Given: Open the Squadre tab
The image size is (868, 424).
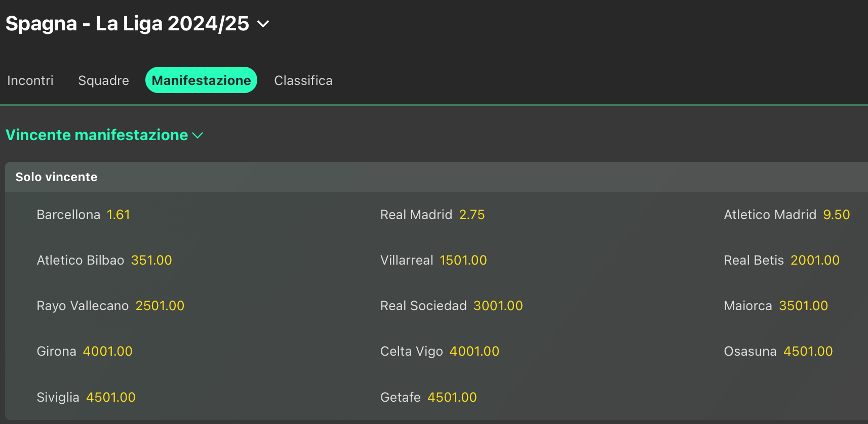Looking at the screenshot, I should pos(103,80).
